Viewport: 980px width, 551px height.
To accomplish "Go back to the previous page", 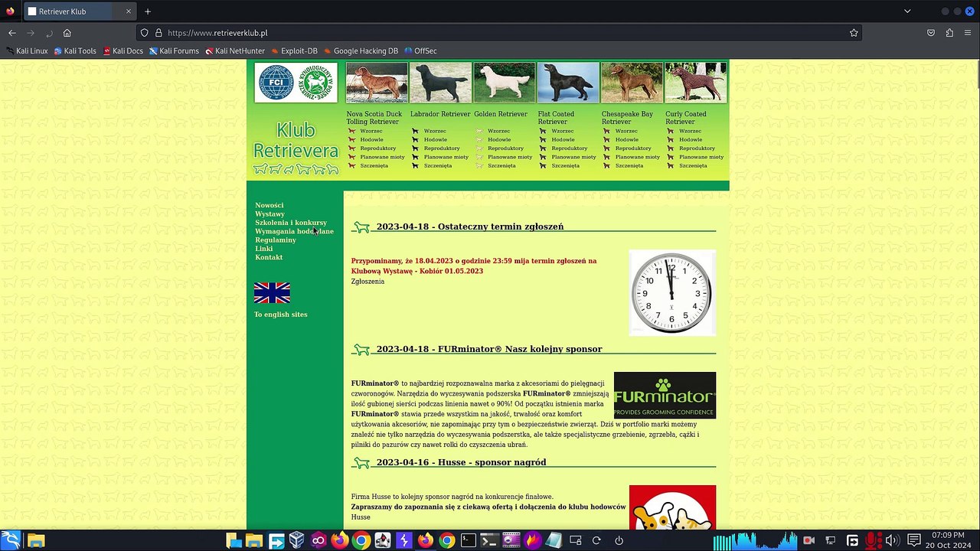I will point(12,33).
